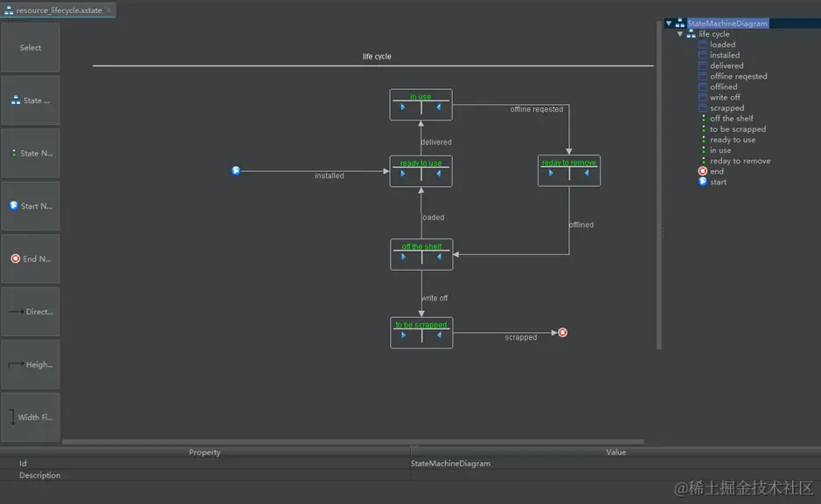Image resolution: width=821 pixels, height=504 pixels.
Task: Click right-pointing arrow in off the shelf
Action: click(x=403, y=257)
